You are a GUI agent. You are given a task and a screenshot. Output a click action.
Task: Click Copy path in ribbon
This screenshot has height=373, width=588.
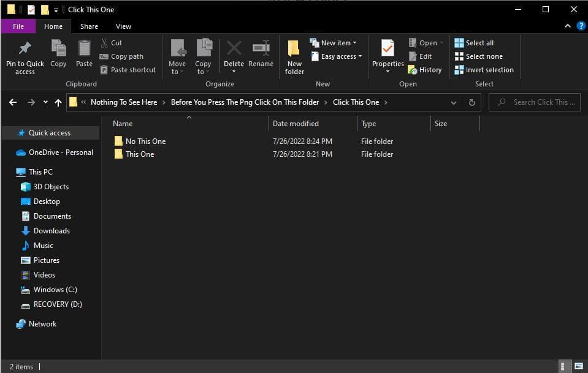121,56
